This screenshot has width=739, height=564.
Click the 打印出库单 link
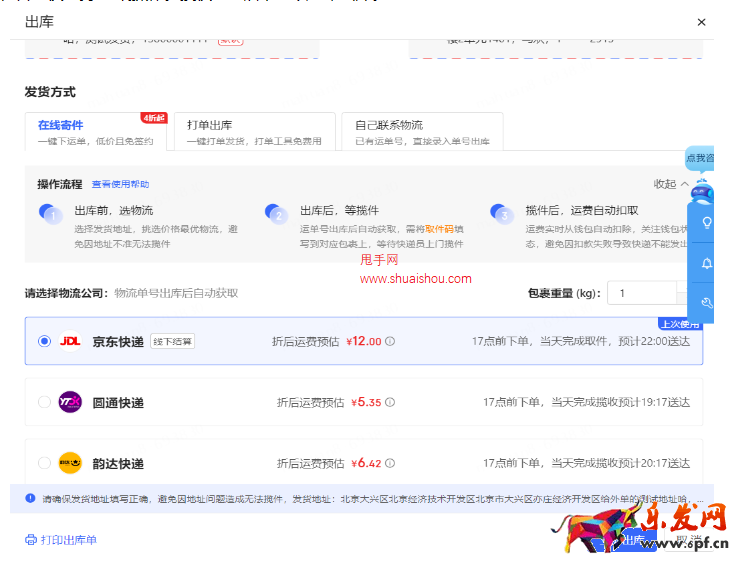pos(68,540)
